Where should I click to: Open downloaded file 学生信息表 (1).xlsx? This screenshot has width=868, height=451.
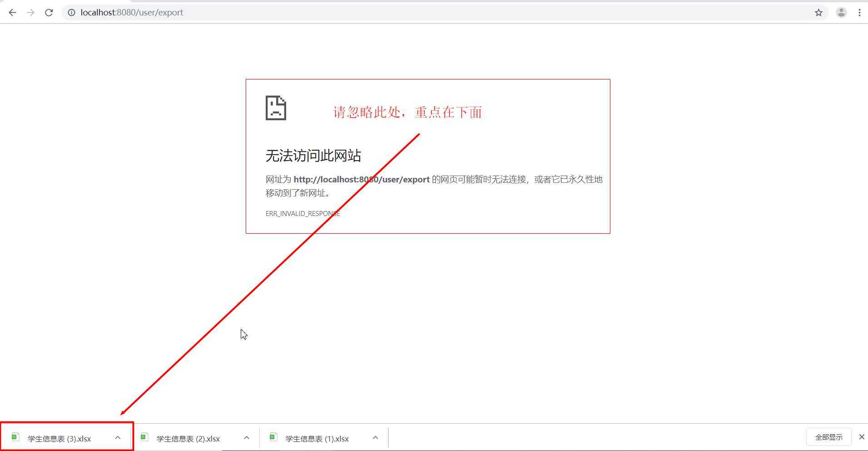coord(317,439)
